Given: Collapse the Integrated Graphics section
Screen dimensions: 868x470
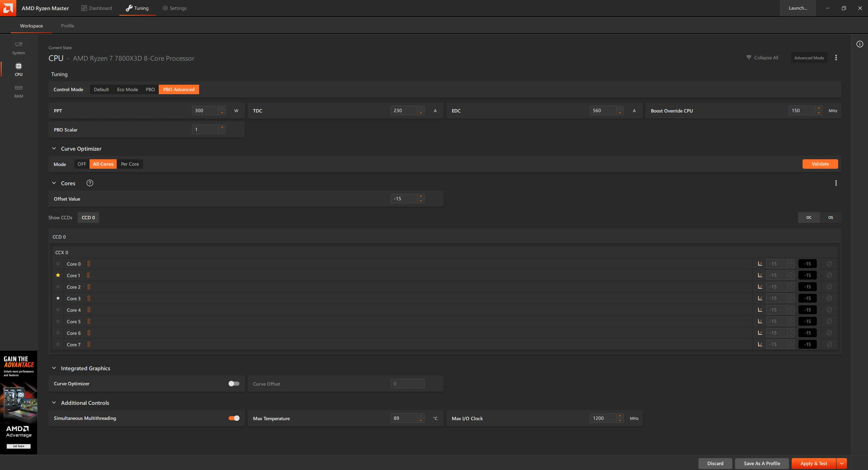Looking at the screenshot, I should [54, 368].
